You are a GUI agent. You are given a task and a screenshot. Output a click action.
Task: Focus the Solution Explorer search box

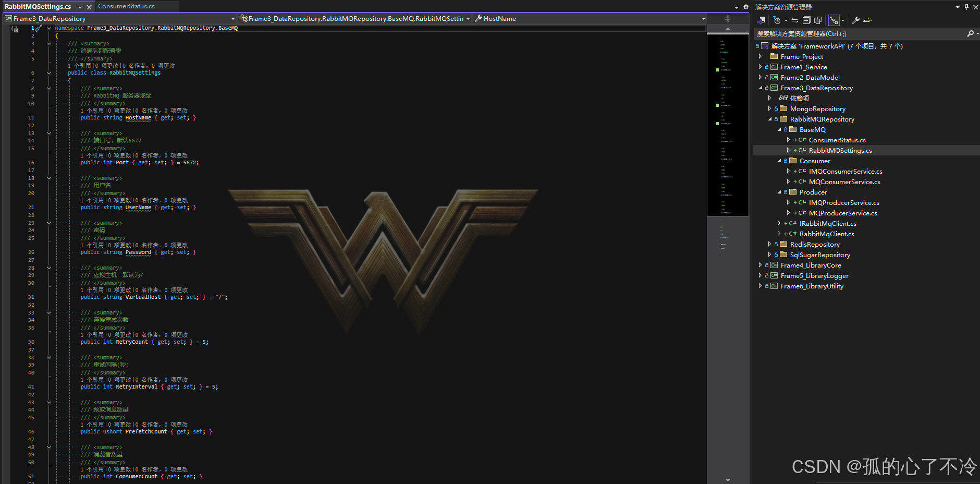point(860,33)
